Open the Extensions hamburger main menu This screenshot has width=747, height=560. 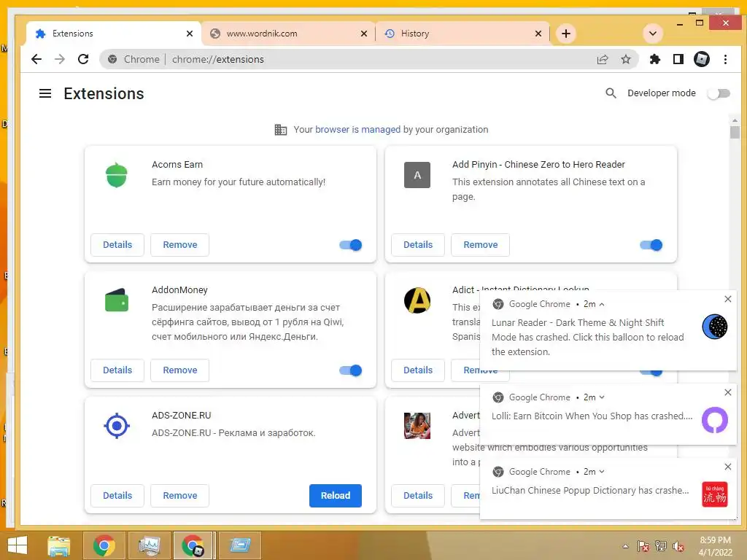[x=45, y=93]
